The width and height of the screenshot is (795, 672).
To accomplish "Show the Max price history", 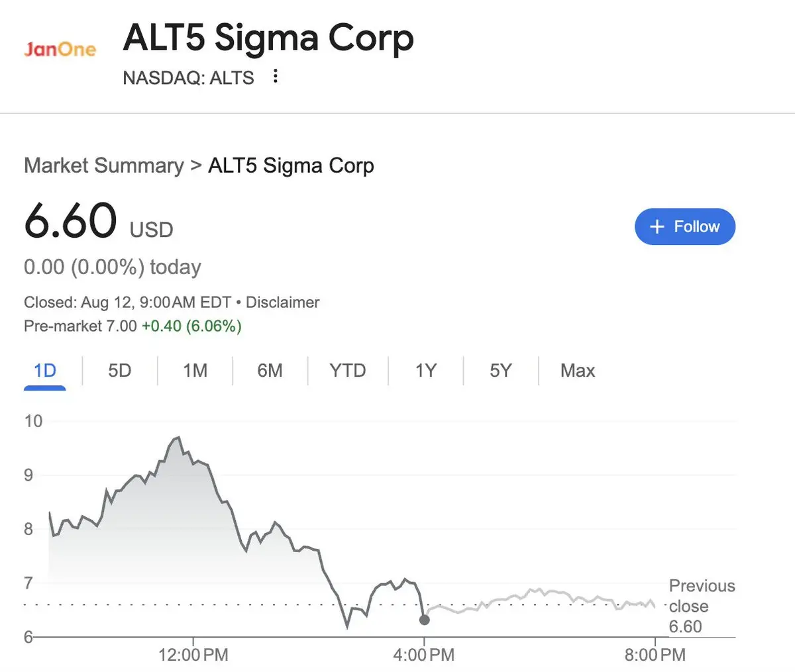I will (578, 371).
